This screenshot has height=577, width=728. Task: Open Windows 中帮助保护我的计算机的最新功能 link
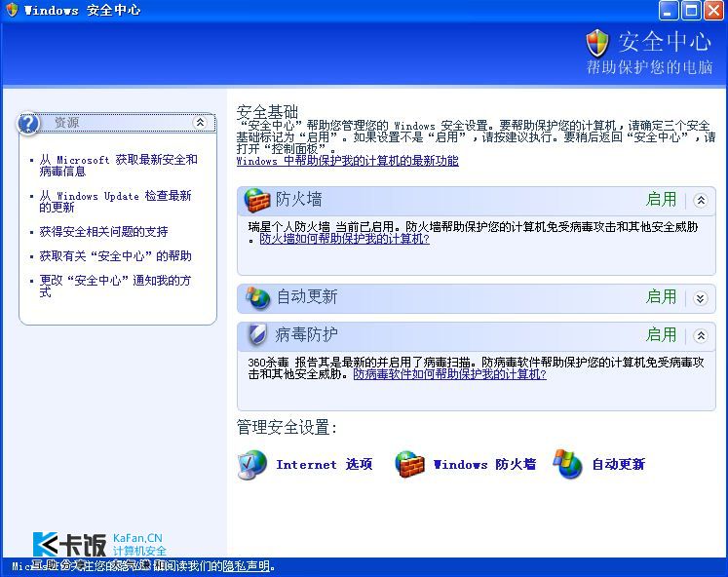point(347,161)
